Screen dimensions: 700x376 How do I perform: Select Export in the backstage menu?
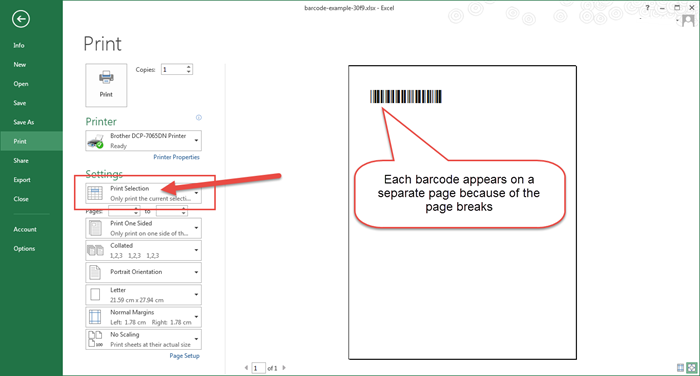(22, 180)
